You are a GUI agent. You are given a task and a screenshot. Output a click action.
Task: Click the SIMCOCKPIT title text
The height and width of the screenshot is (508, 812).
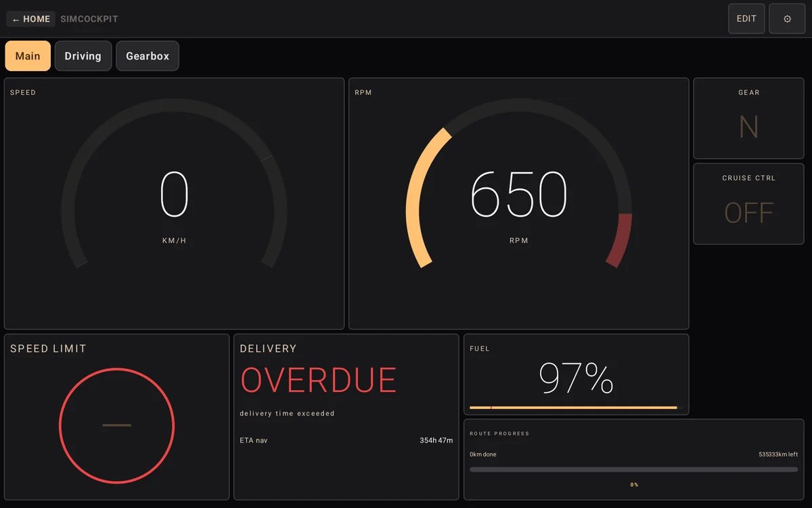pyautogui.click(x=89, y=19)
